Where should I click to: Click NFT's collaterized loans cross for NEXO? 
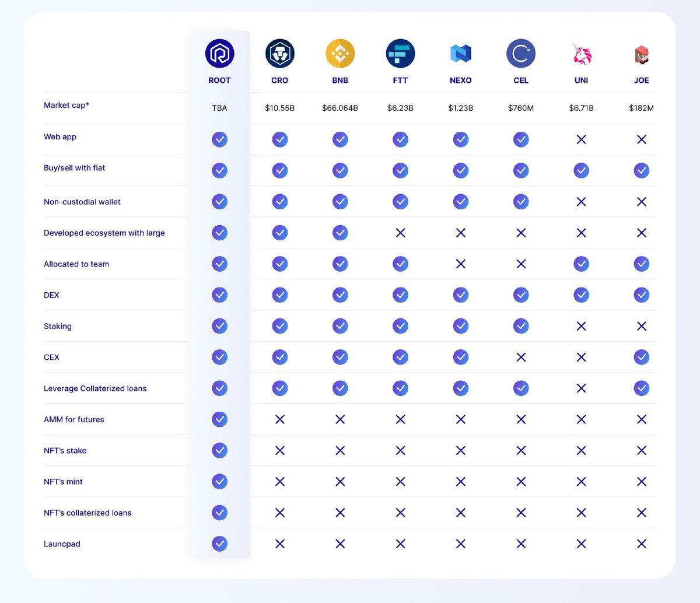coord(461,513)
